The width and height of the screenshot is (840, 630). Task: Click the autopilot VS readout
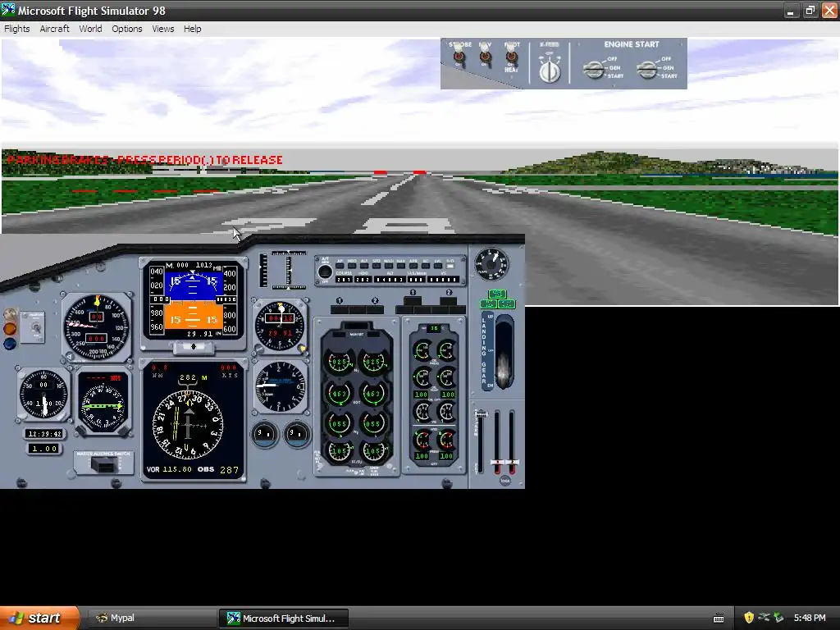[x=443, y=280]
